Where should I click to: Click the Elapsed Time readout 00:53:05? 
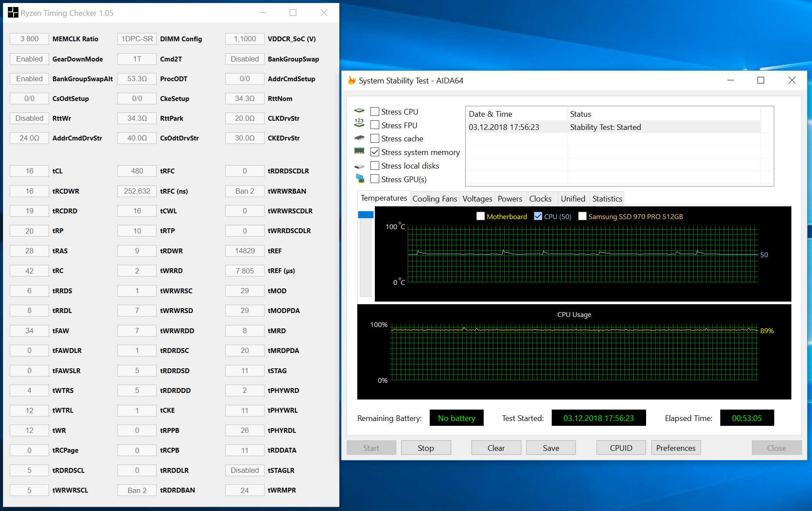click(747, 418)
